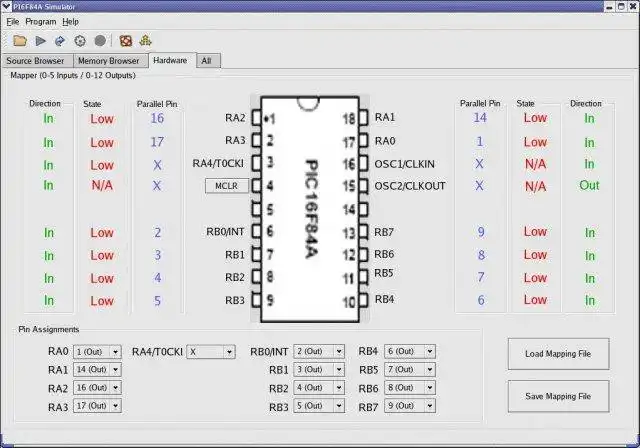
Task: Open the RB2 pin assignment dropdown
Action: click(319, 388)
